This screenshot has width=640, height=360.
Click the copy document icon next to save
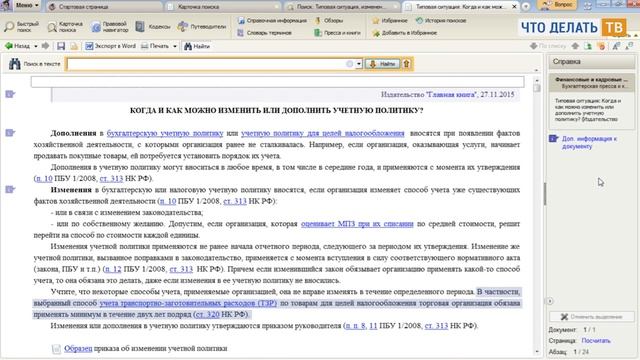pos(74,46)
